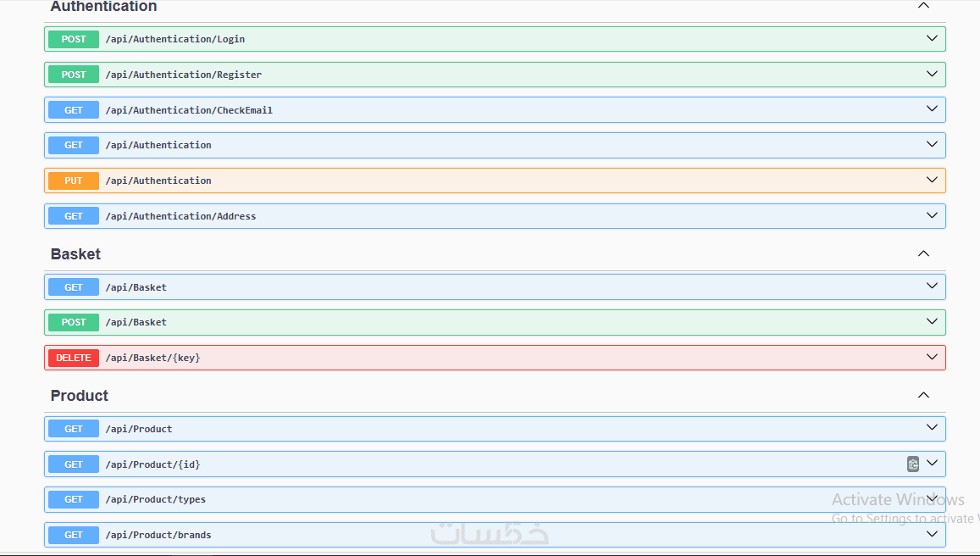
Task: Expand POST /api/Basket row arrow
Action: coord(932,321)
